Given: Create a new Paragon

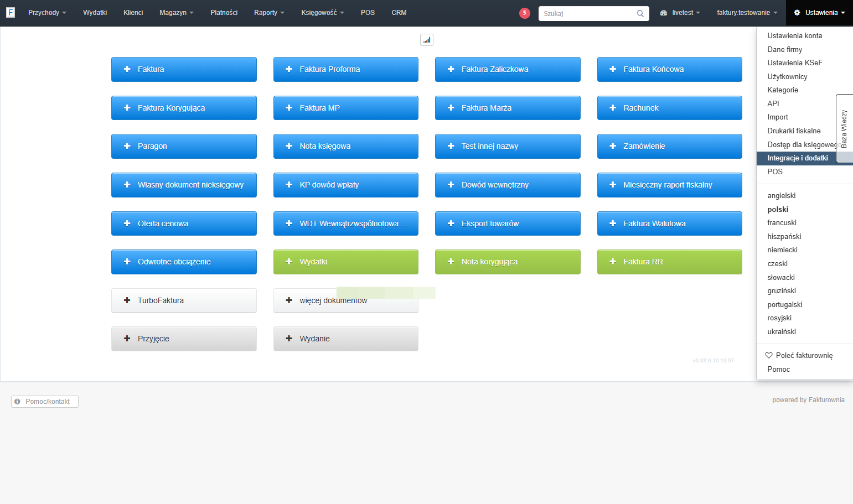Looking at the screenshot, I should tap(184, 146).
